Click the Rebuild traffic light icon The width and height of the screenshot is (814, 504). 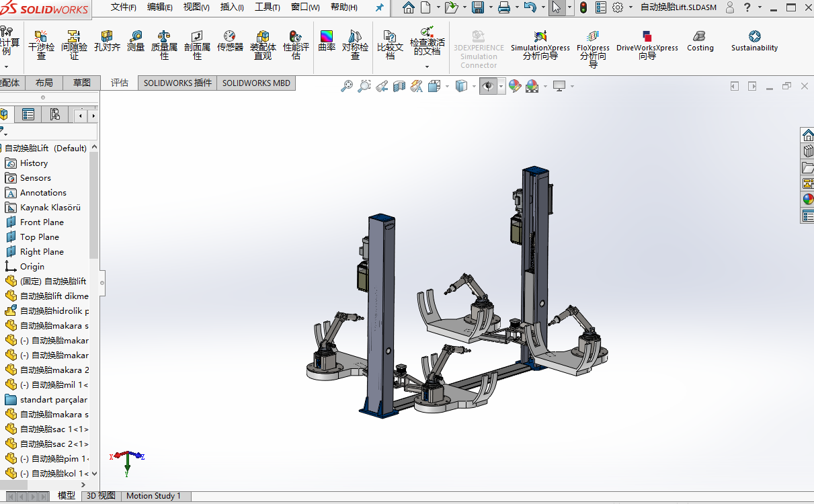tap(583, 7)
